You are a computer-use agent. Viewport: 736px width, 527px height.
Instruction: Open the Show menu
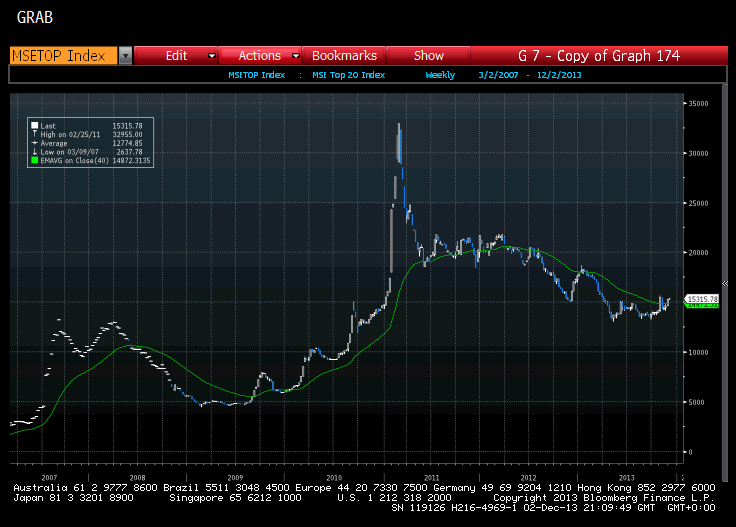(429, 56)
